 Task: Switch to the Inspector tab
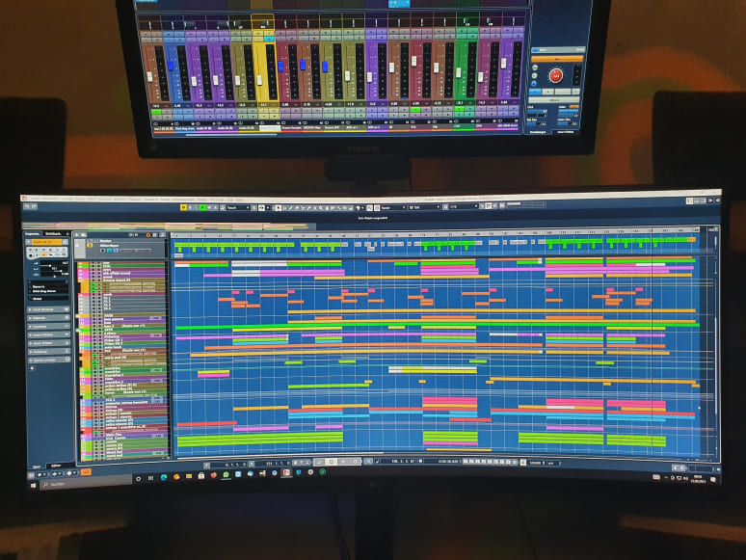click(32, 233)
